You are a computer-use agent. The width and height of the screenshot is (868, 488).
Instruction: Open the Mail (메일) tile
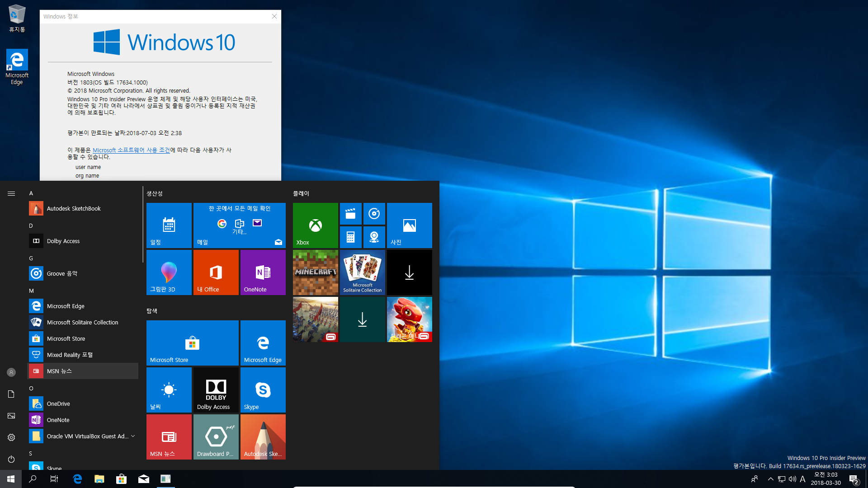click(240, 225)
